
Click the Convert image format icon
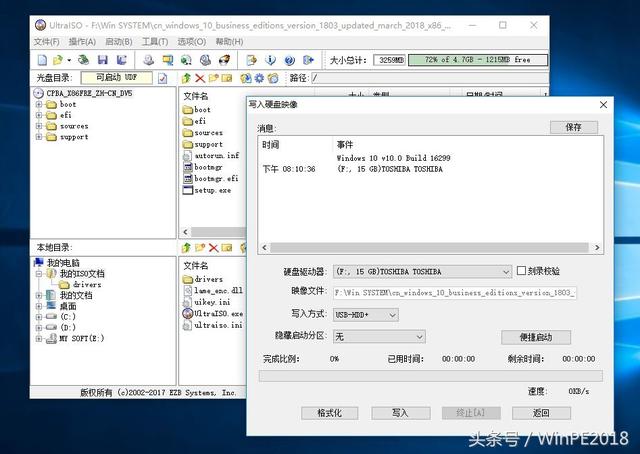pyautogui.click(x=167, y=60)
